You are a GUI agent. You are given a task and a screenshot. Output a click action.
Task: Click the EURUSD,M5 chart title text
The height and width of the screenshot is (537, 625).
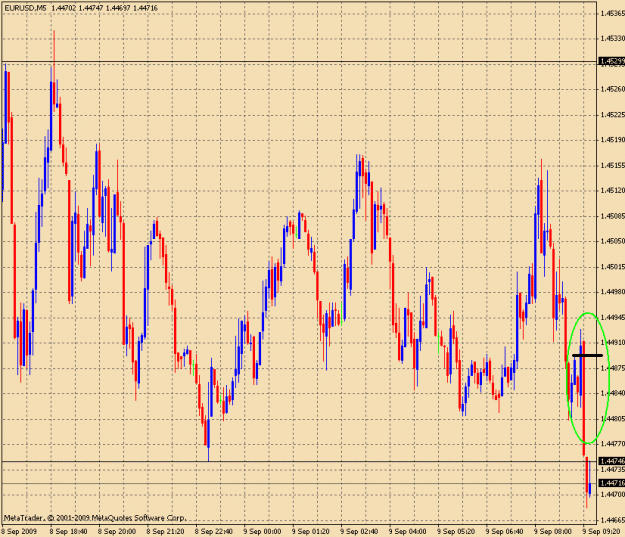pyautogui.click(x=25, y=8)
